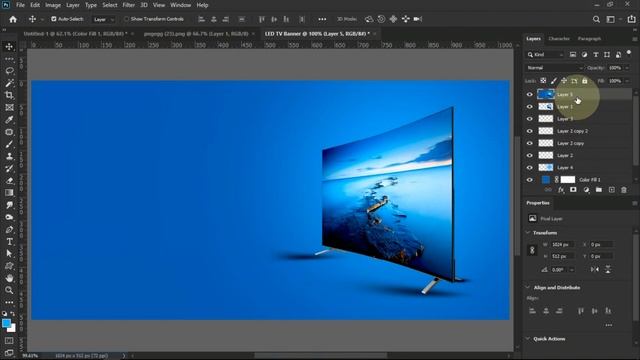Select the Move tool
Viewport: 640px width, 360px height.
pos(9,47)
